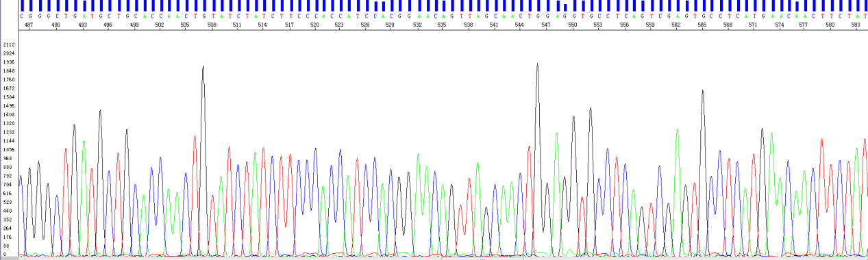Select the 1056 label on the vertical axis
The image size is (868, 260).
[x=9, y=149]
